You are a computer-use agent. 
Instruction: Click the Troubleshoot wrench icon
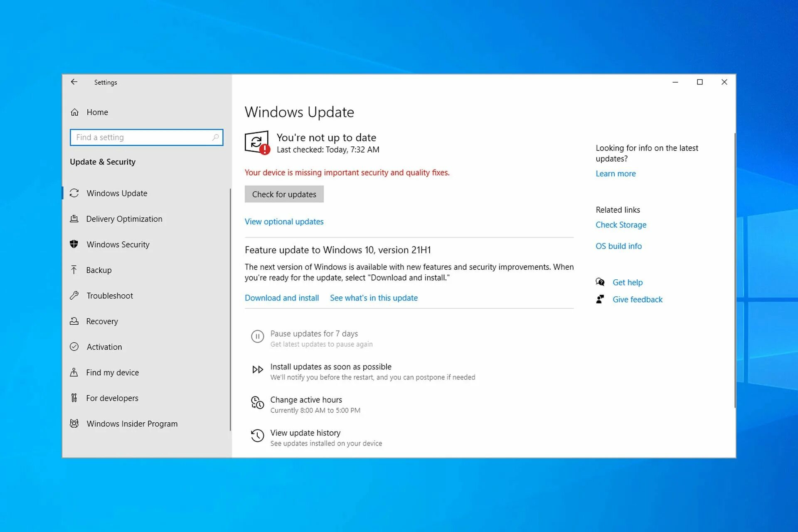74,296
